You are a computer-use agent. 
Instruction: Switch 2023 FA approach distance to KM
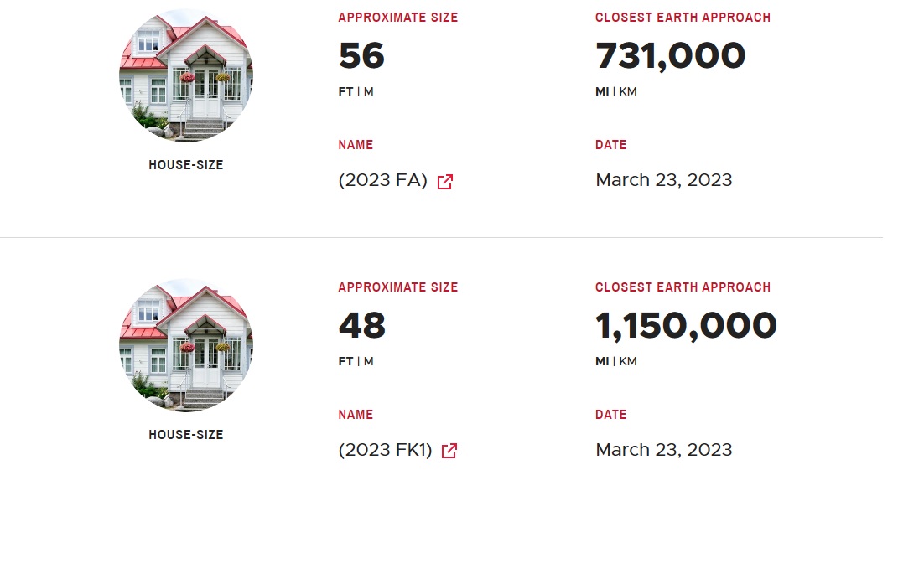click(x=628, y=92)
